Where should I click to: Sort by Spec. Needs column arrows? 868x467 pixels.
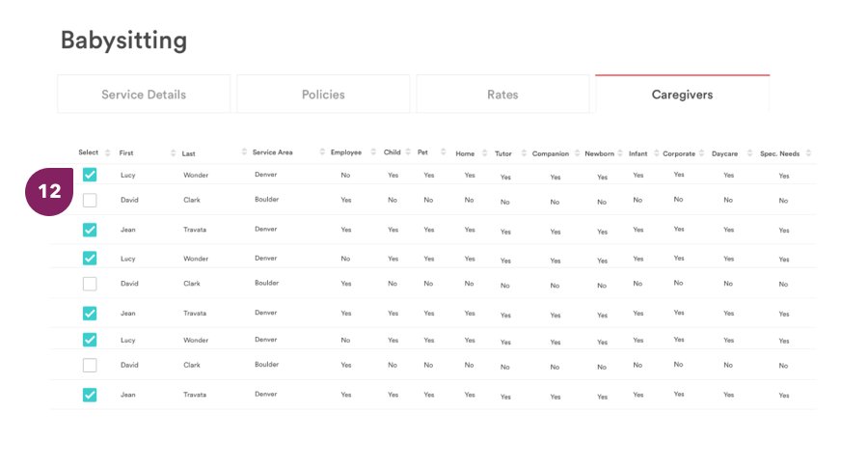pyautogui.click(x=808, y=152)
